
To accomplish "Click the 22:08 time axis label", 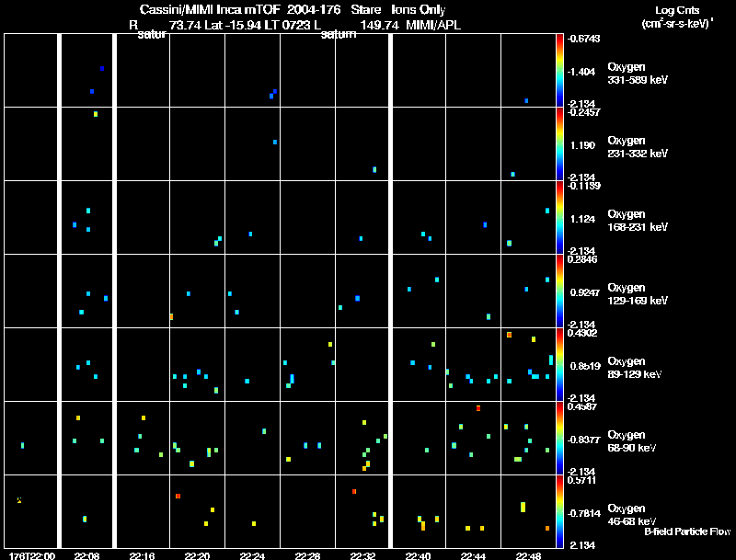I will coord(86,556).
